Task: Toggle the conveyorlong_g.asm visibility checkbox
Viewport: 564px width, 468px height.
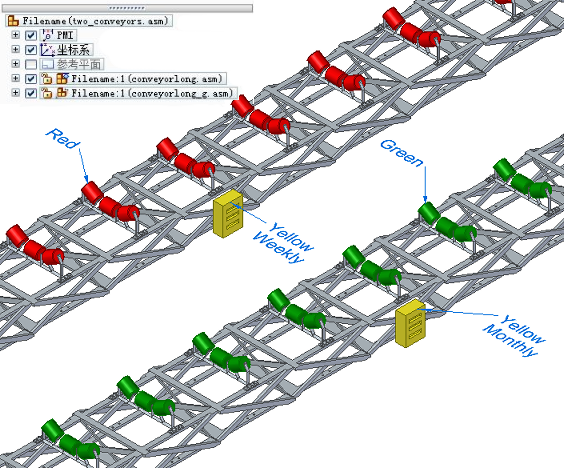Action: [31, 93]
